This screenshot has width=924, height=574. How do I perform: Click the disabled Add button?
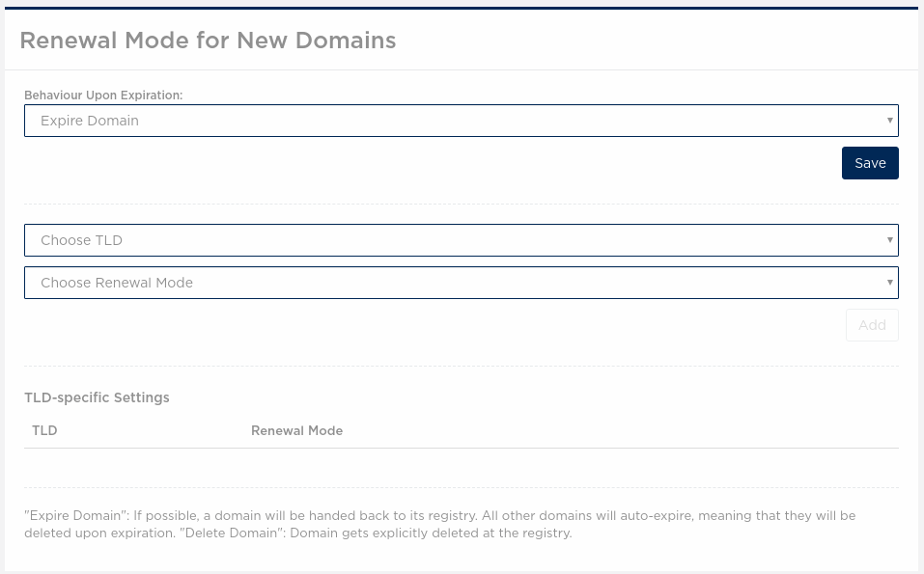(872, 325)
